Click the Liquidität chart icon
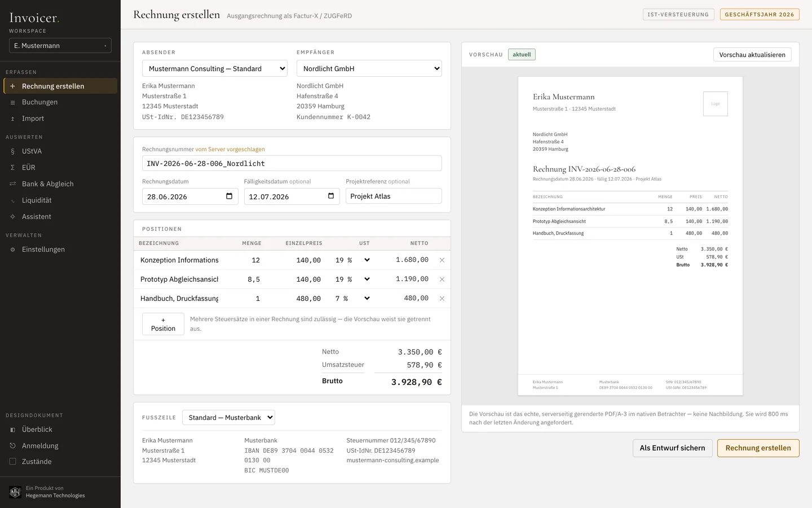The image size is (812, 508). (12, 200)
